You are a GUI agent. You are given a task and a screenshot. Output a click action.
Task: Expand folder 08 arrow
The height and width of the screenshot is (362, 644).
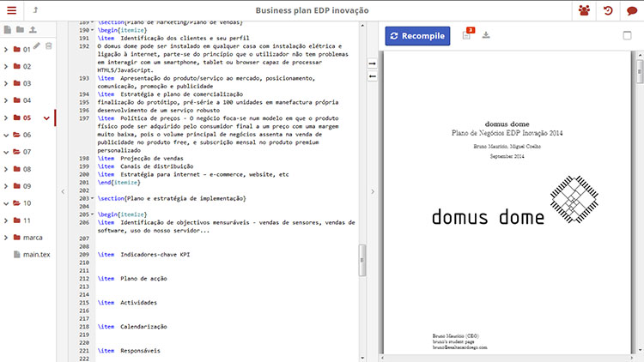coord(6,169)
